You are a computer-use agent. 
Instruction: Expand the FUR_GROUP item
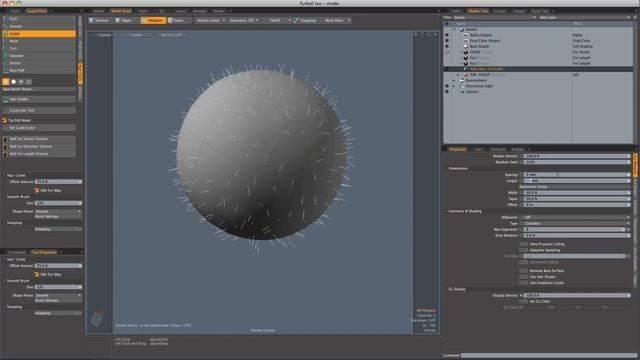pos(458,75)
